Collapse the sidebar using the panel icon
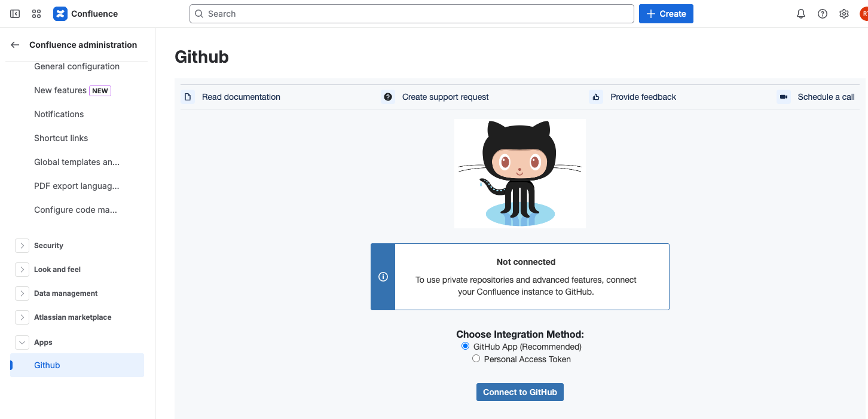 click(15, 14)
